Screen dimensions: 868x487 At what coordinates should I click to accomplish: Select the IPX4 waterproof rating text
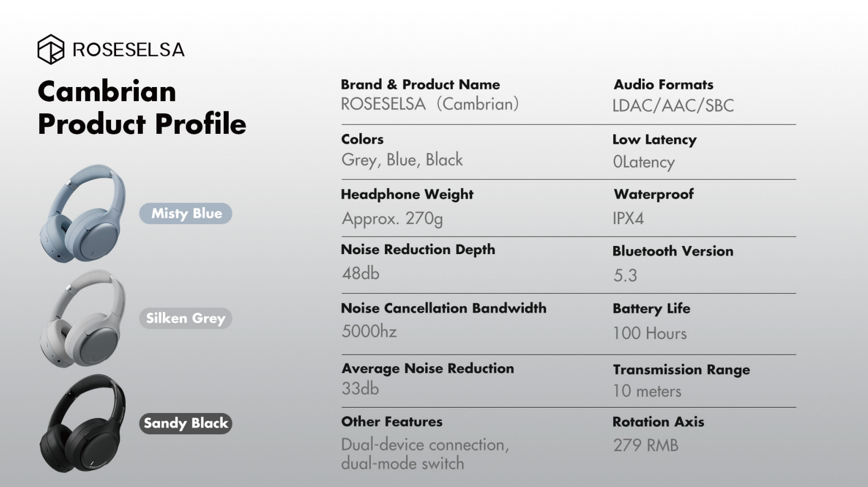click(x=628, y=219)
